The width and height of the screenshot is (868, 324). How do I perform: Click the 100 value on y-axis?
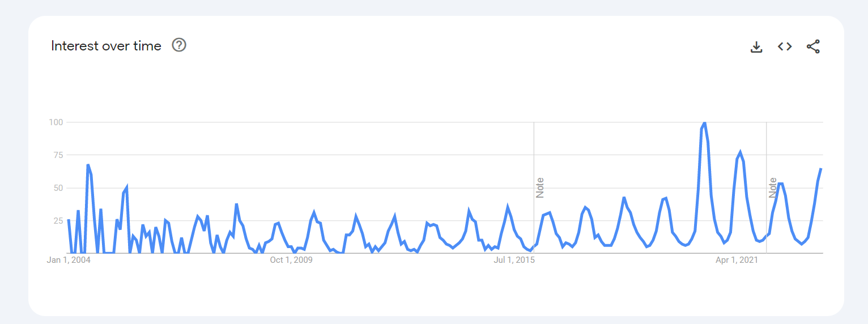[x=56, y=122]
